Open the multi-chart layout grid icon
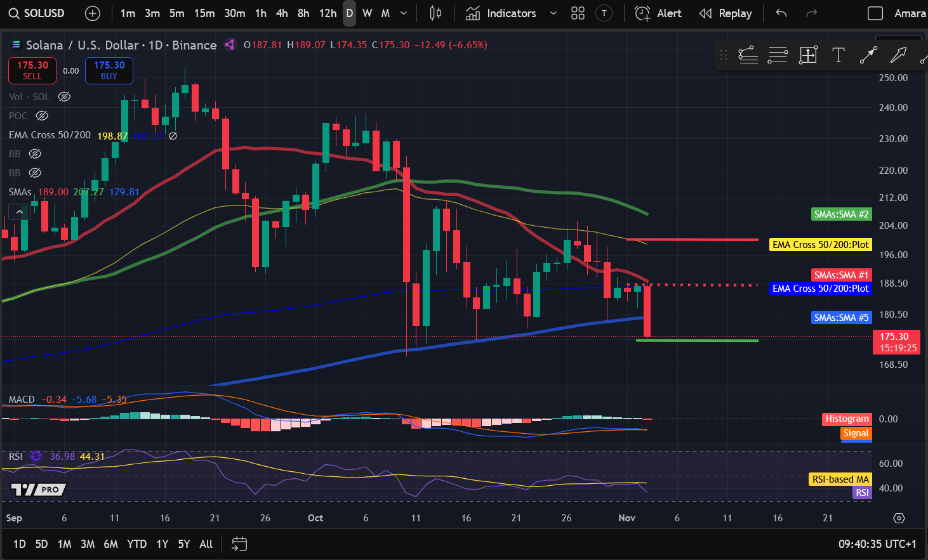This screenshot has width=928, height=560. tap(578, 13)
